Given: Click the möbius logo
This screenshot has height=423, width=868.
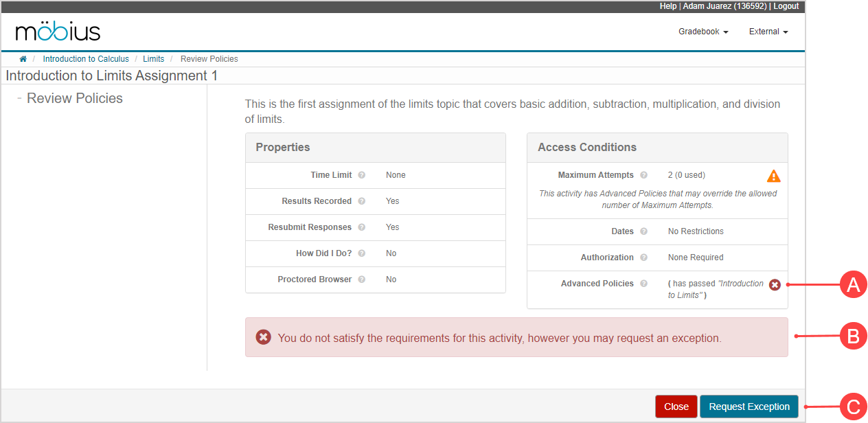Looking at the screenshot, I should 57,32.
